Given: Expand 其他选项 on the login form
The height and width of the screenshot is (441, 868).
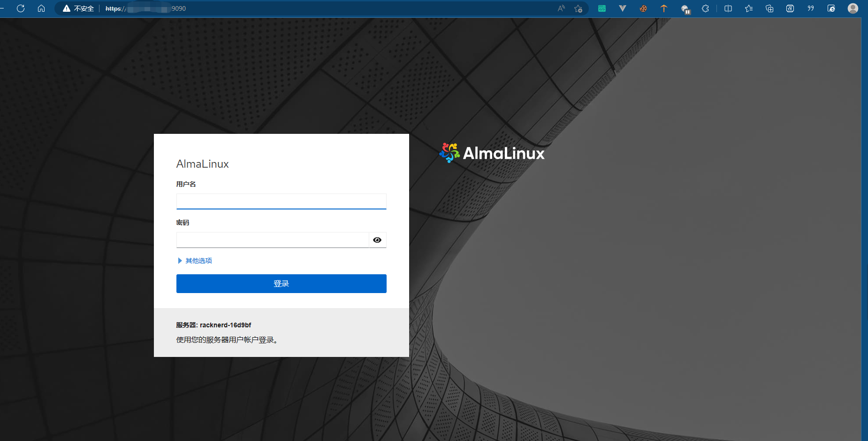Looking at the screenshot, I should 195,261.
